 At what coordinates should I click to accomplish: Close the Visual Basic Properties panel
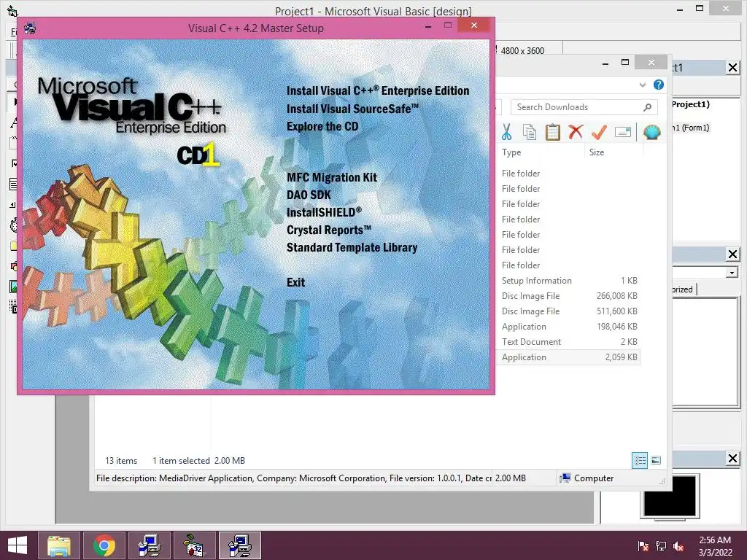pyautogui.click(x=732, y=254)
